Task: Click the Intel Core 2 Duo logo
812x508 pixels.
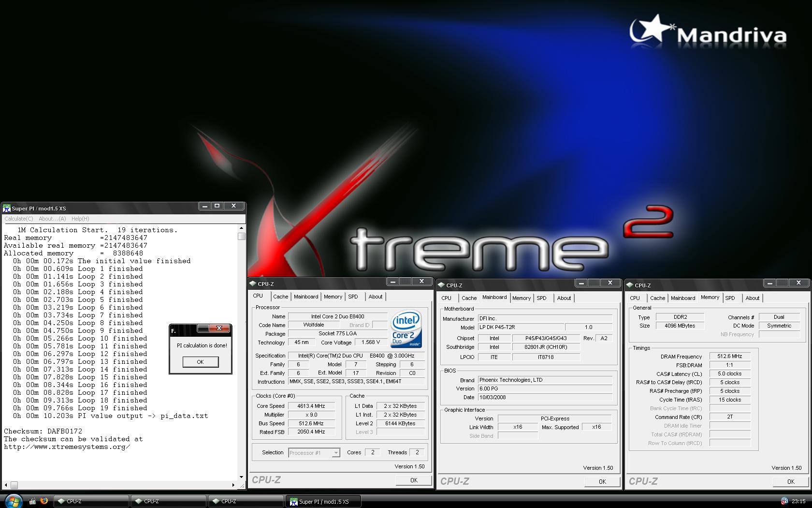Action: pyautogui.click(x=406, y=329)
